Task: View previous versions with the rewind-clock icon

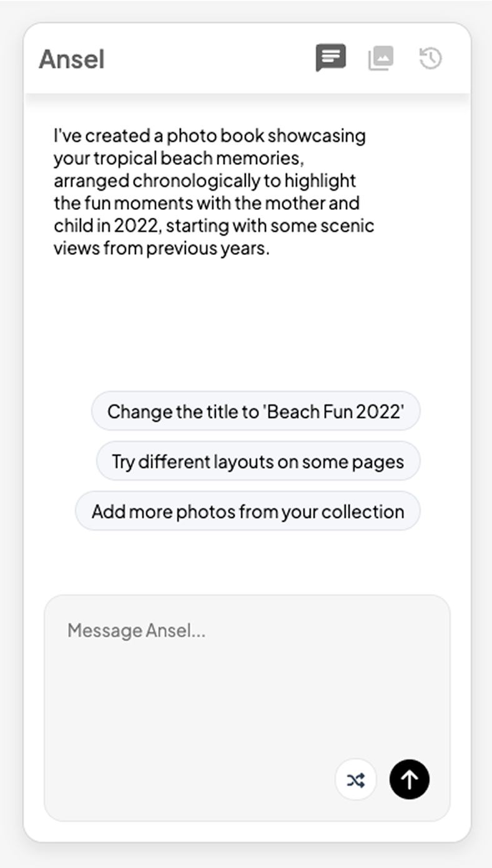Action: 431,59
